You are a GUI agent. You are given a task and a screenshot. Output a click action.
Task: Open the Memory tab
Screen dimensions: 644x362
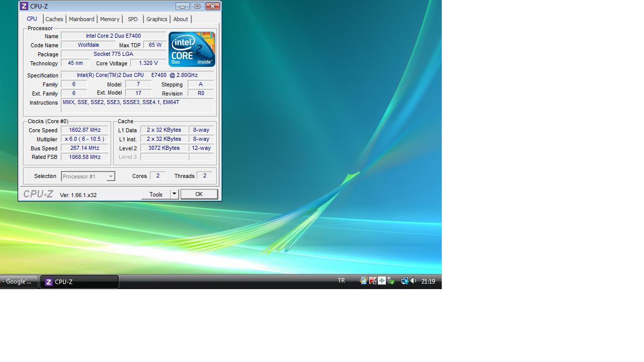(x=110, y=19)
